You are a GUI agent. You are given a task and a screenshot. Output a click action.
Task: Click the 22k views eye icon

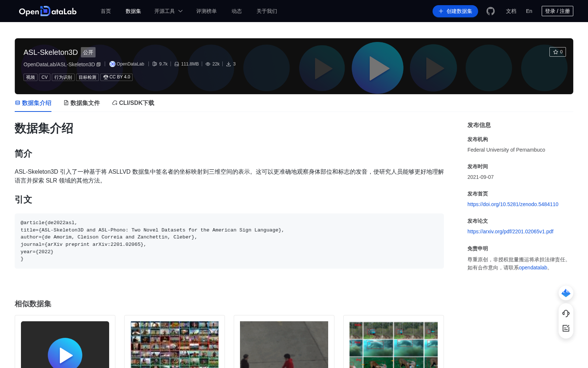point(208,64)
